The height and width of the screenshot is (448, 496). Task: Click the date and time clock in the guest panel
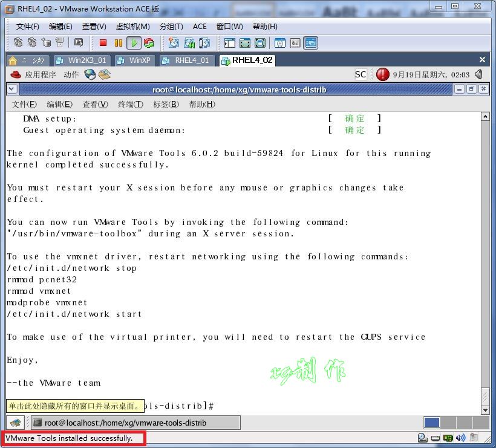point(431,74)
